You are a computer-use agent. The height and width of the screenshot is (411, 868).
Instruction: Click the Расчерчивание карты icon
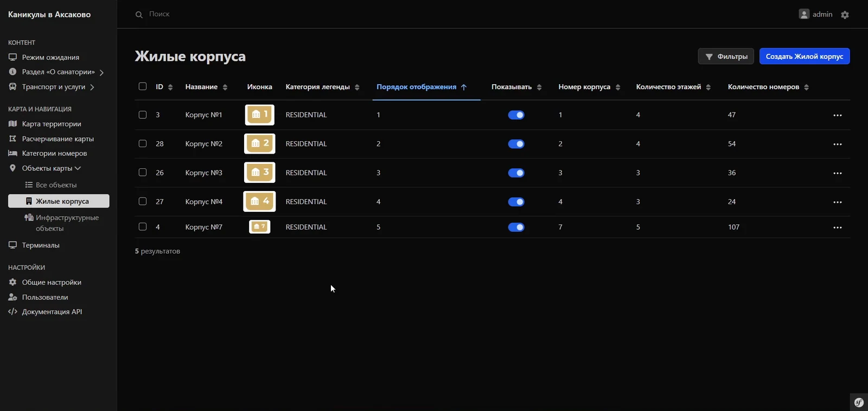point(12,138)
